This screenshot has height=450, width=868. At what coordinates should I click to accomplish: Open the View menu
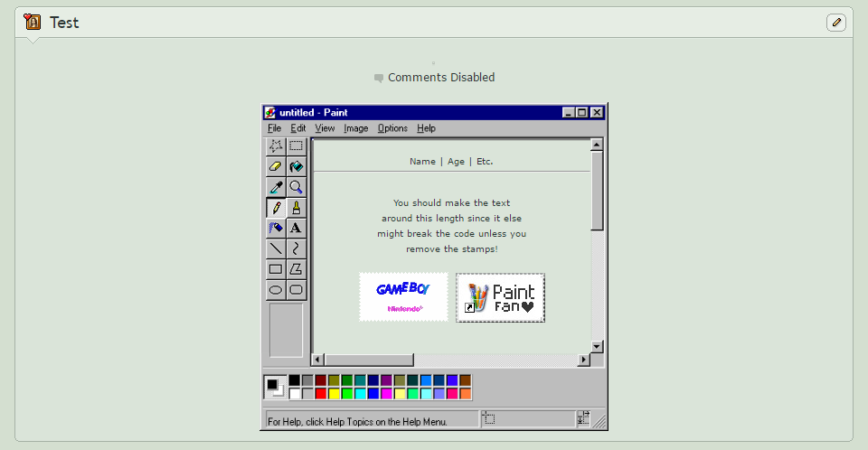(325, 128)
